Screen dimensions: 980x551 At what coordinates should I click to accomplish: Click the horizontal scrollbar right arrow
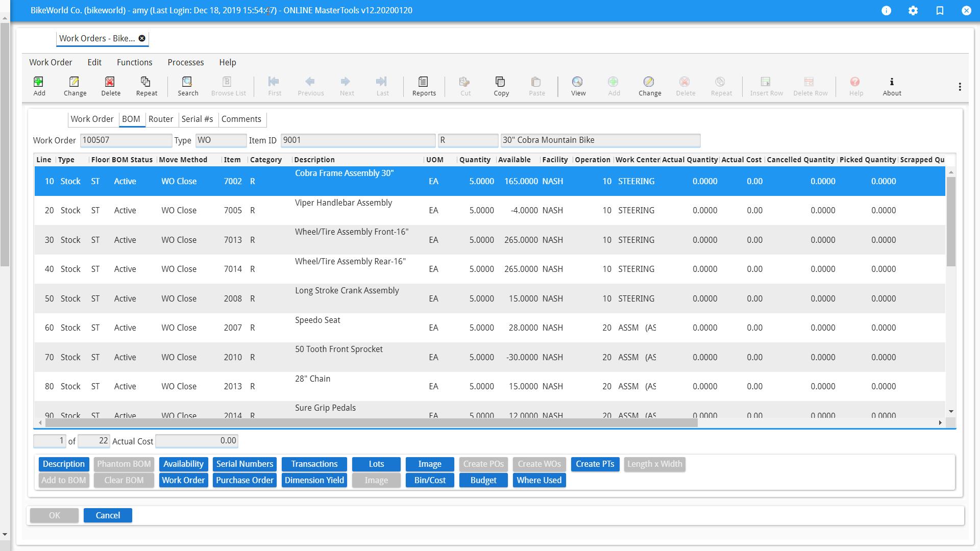940,422
